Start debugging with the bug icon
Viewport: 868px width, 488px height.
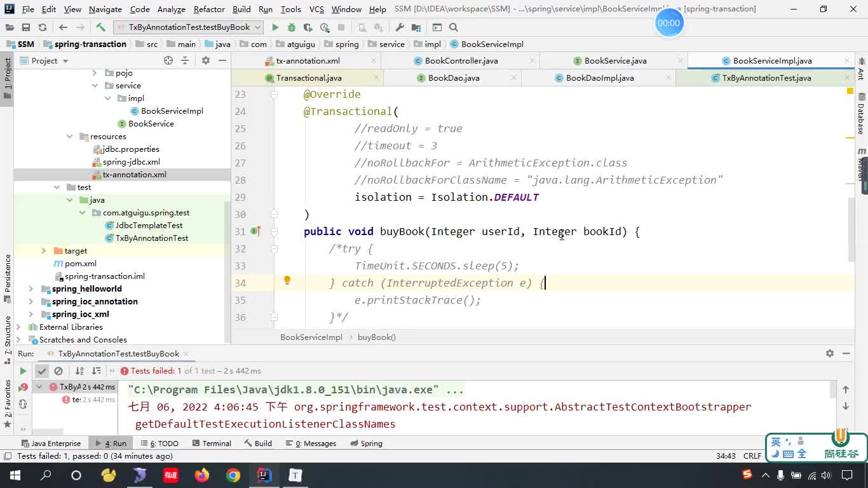pyautogui.click(x=292, y=27)
